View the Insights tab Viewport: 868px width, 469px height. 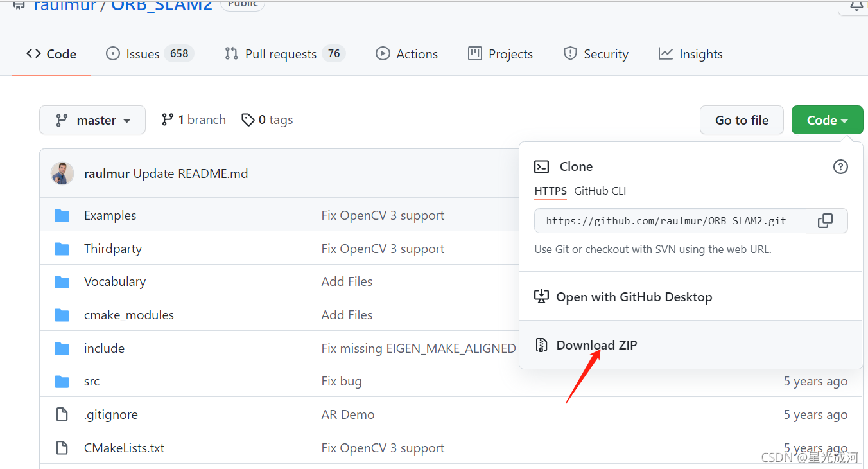click(x=691, y=54)
